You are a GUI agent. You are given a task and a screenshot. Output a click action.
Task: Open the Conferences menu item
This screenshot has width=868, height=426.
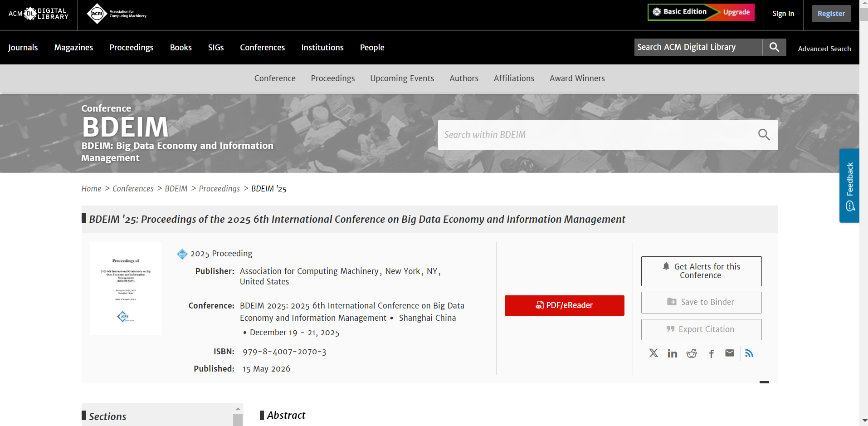point(263,48)
